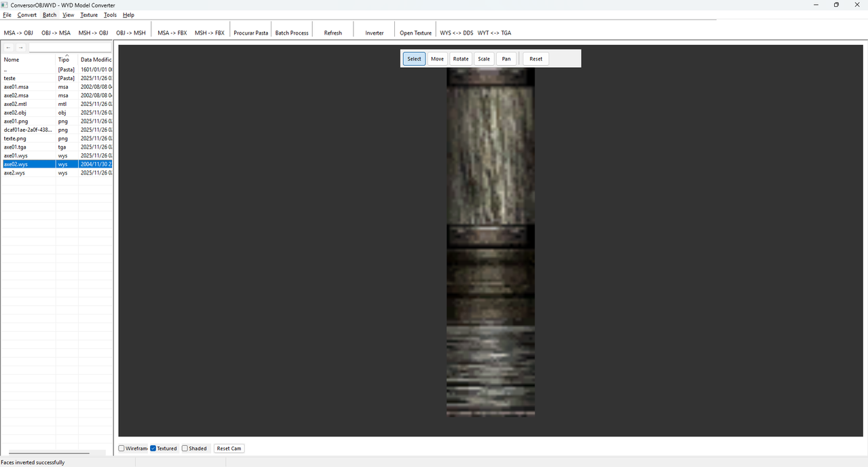
Task: Open the Tools menu
Action: [x=110, y=15]
